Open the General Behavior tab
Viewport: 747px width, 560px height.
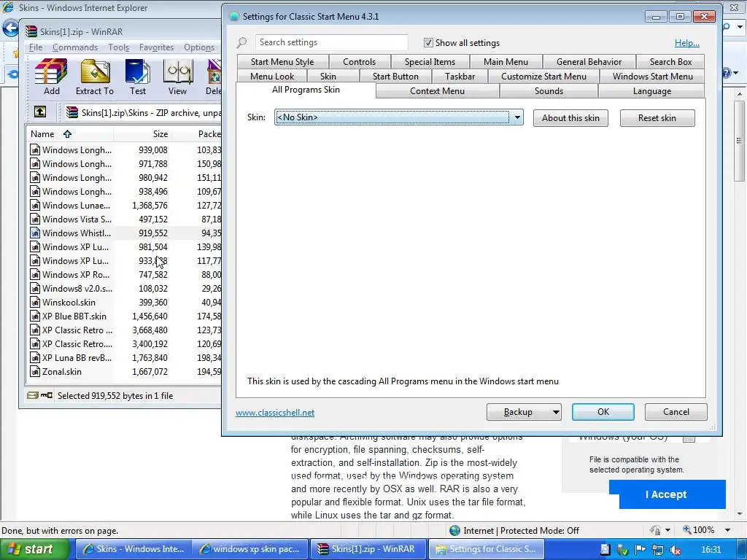point(589,62)
